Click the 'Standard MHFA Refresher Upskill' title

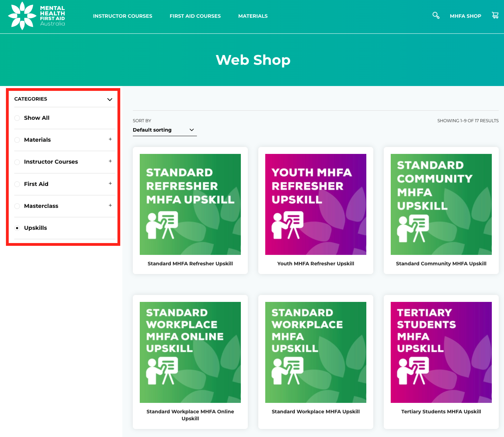pos(190,264)
